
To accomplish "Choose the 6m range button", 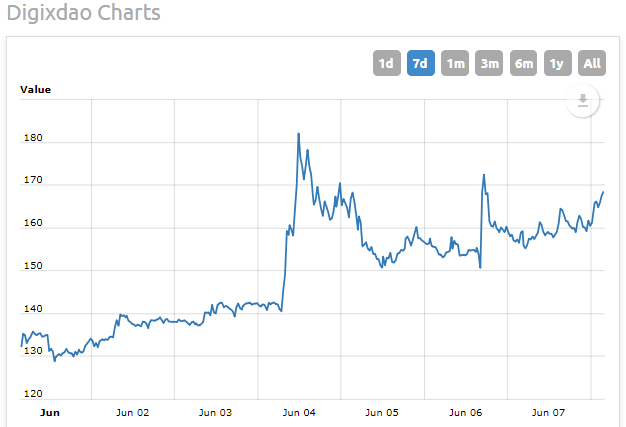I will [523, 63].
